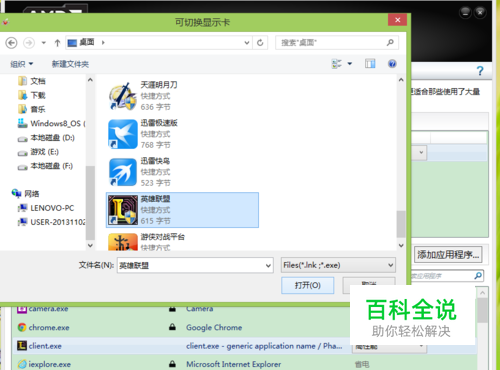Refresh the desktop folder listing

[260, 43]
